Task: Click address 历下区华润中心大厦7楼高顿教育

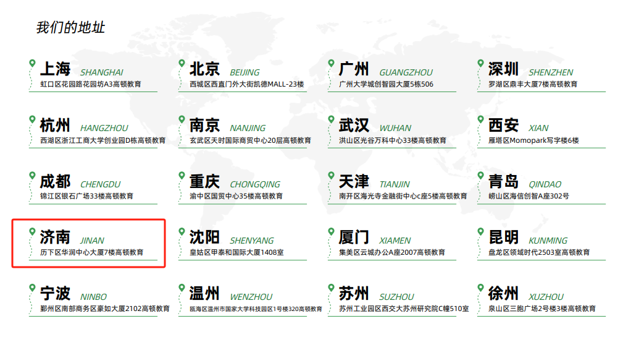Action: pos(91,252)
